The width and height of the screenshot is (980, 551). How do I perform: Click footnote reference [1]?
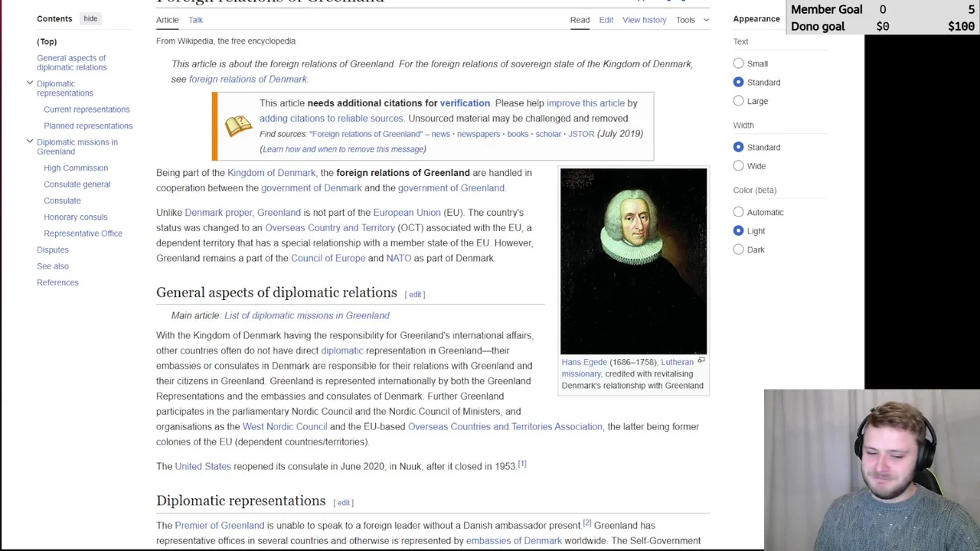tap(522, 464)
